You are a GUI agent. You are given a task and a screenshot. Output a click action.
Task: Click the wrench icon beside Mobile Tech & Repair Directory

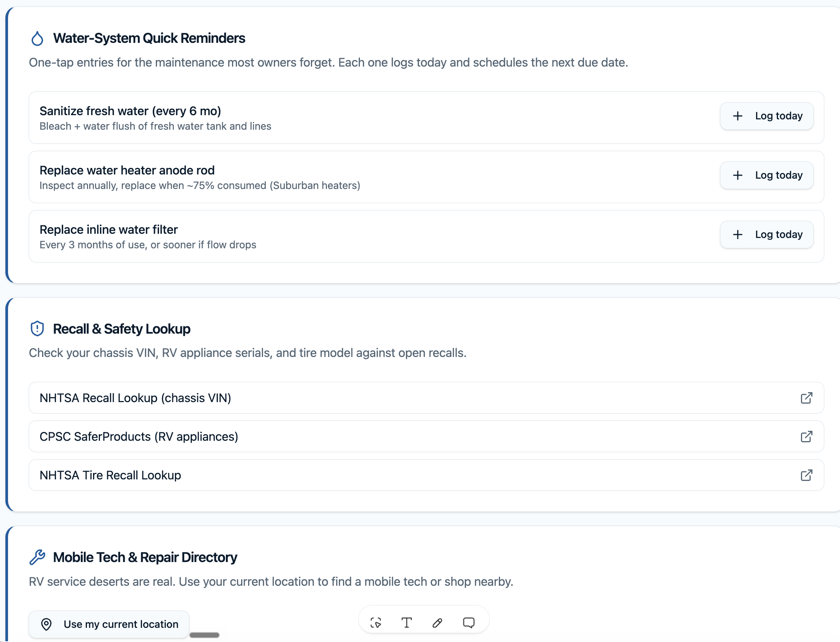[x=37, y=557]
